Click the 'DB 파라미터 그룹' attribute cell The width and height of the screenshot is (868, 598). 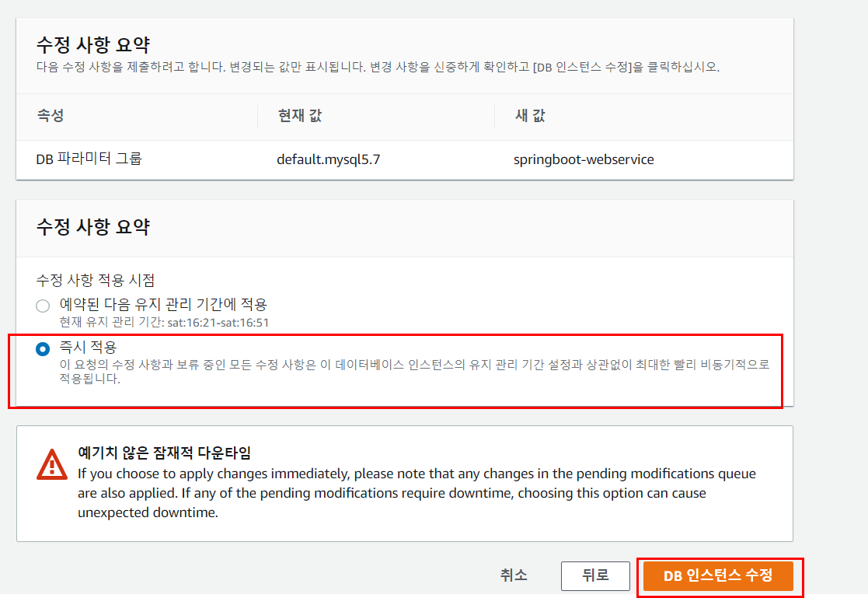coord(89,159)
